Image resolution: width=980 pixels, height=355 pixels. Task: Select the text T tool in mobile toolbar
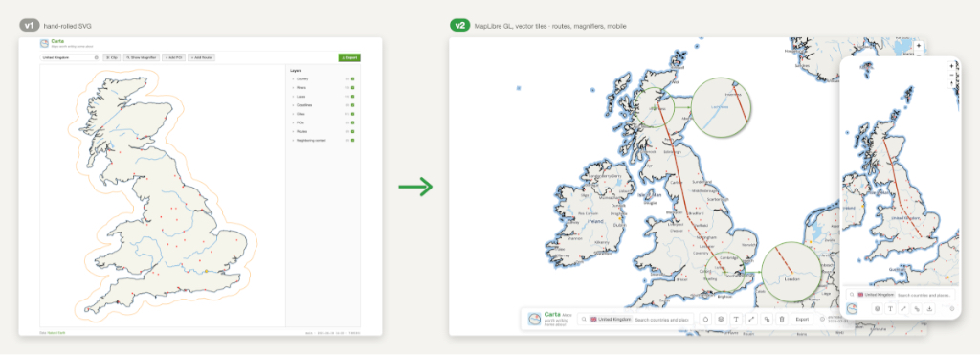pos(891,309)
